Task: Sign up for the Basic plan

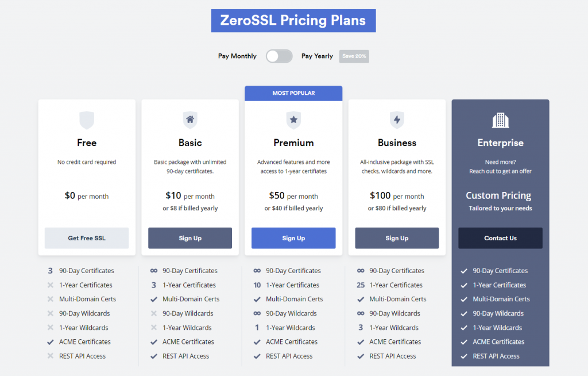Action: coord(190,238)
